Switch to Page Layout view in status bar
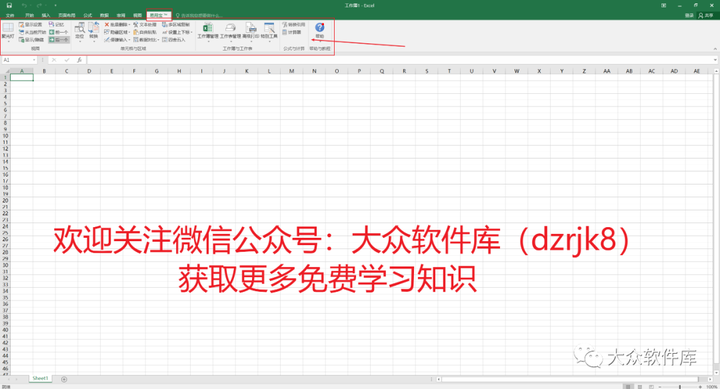This screenshot has height=389, width=720. point(639,387)
